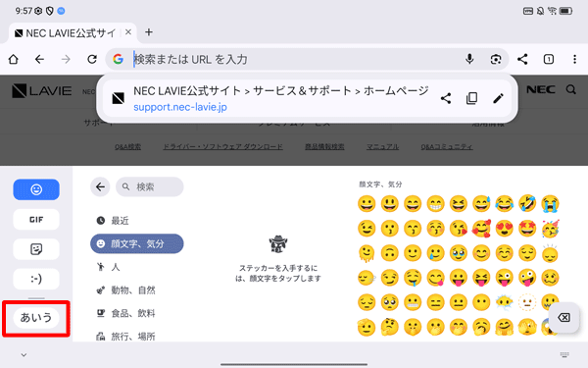Image resolution: width=588 pixels, height=368 pixels.
Task: Copy the suggested page URL
Action: [x=471, y=99]
